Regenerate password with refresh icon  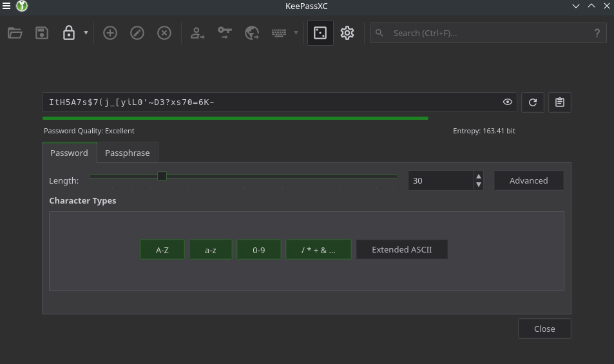tap(533, 102)
